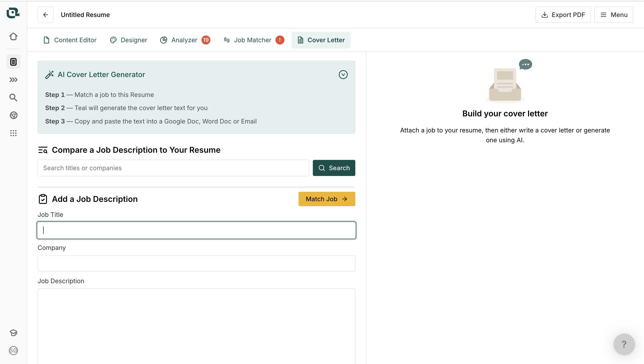The height and width of the screenshot is (364, 644).
Task: Click the Teal logo icon
Action: [x=13, y=13]
